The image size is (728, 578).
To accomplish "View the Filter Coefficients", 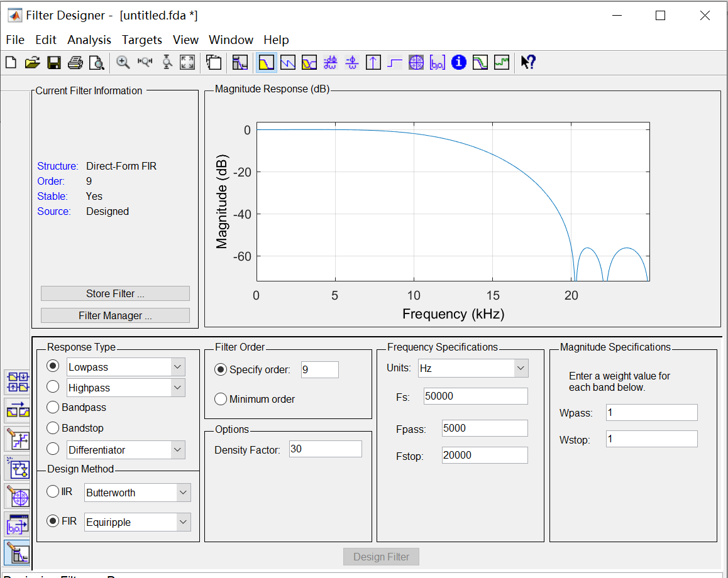I will point(437,62).
